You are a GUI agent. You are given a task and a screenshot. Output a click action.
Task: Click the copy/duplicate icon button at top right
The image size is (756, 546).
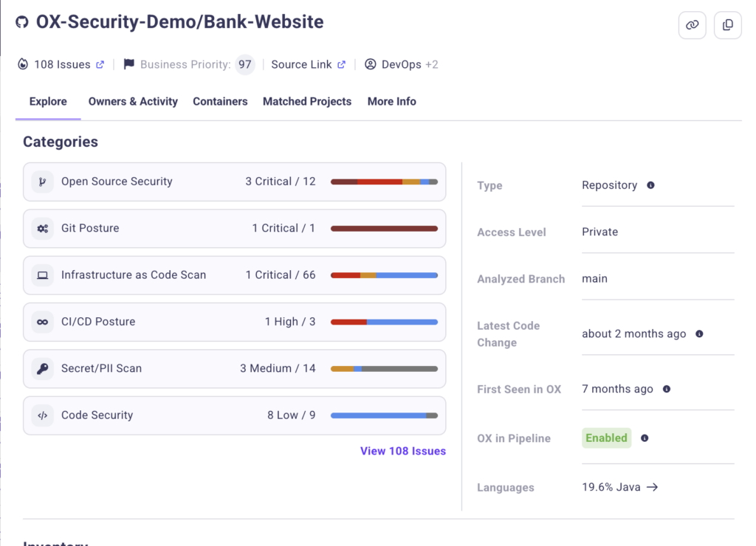[x=727, y=24]
